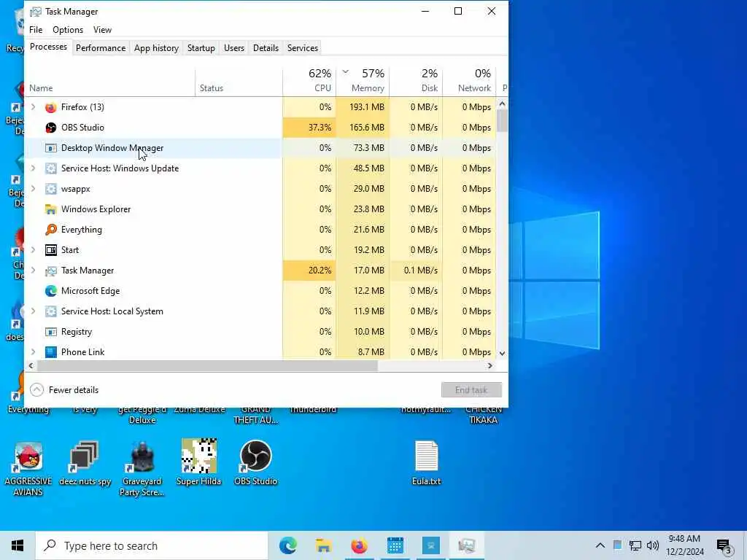Image resolution: width=747 pixels, height=560 pixels.
Task: Click the OBS Studio process icon
Action: point(50,128)
